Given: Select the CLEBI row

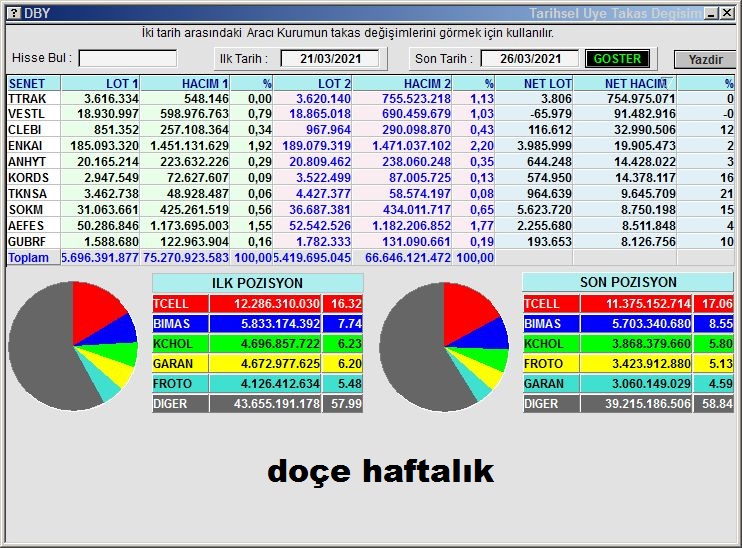Looking at the screenshot, I should (371, 130).
